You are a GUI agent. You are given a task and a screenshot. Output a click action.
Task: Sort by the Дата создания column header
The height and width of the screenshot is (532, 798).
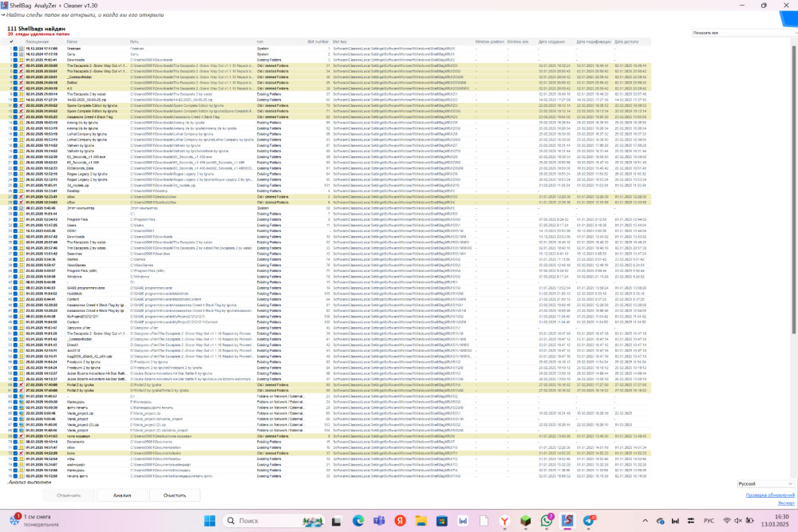551,41
